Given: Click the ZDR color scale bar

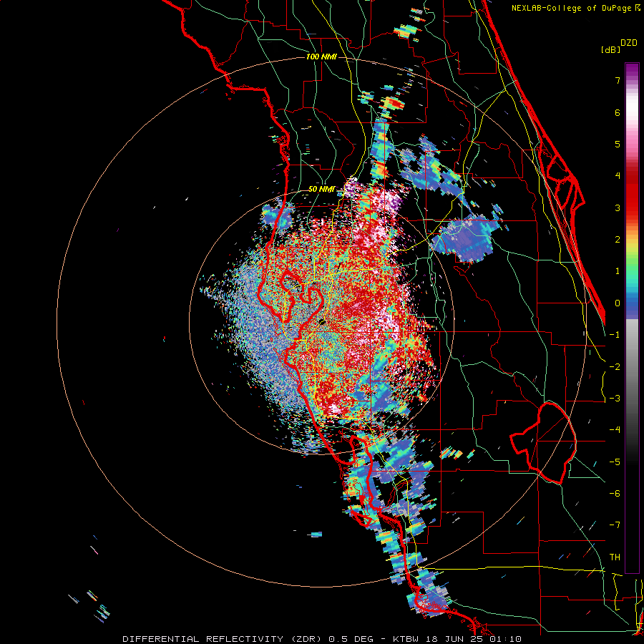Looking at the screenshot, I should [x=632, y=318].
